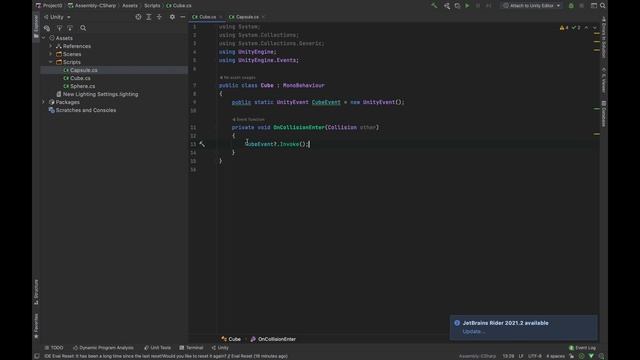
Task: Click the 4 spaces indent setting in the status bar
Action: click(556, 356)
